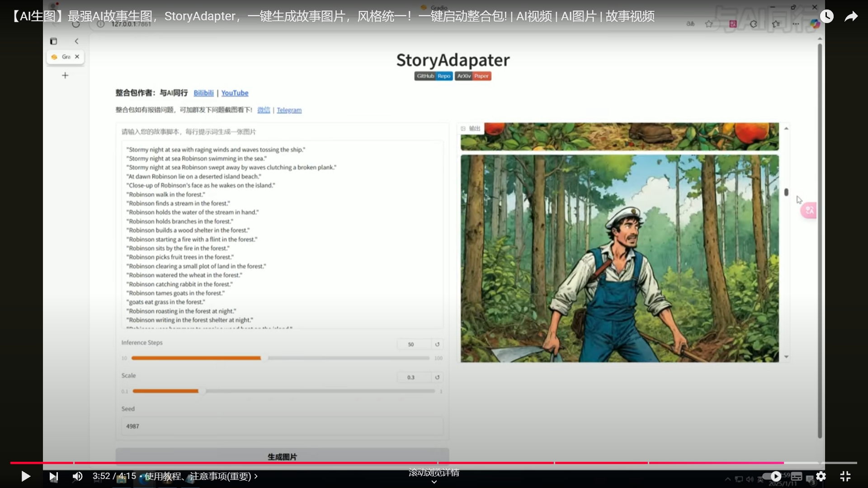
Task: Click the Share arrow icon
Action: (x=851, y=17)
